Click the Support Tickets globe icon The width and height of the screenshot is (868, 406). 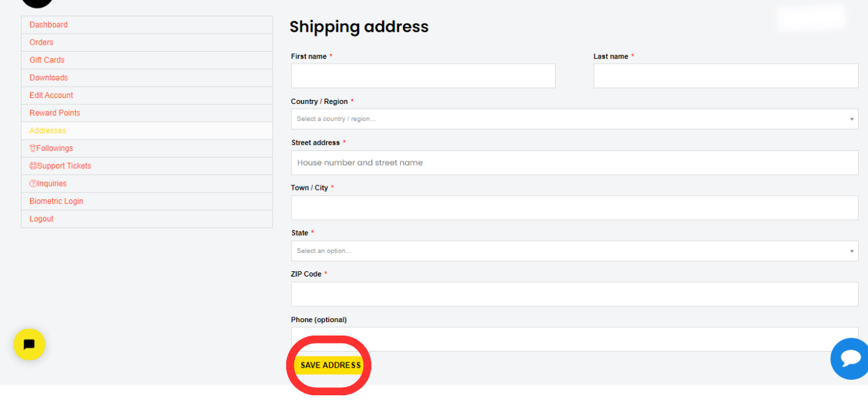(x=33, y=166)
